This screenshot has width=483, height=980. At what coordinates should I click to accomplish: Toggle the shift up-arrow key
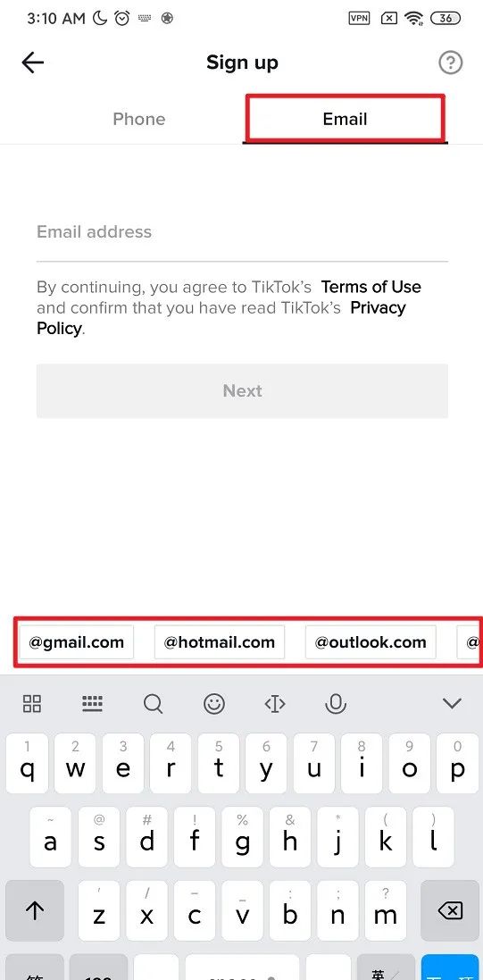pyautogui.click(x=35, y=910)
